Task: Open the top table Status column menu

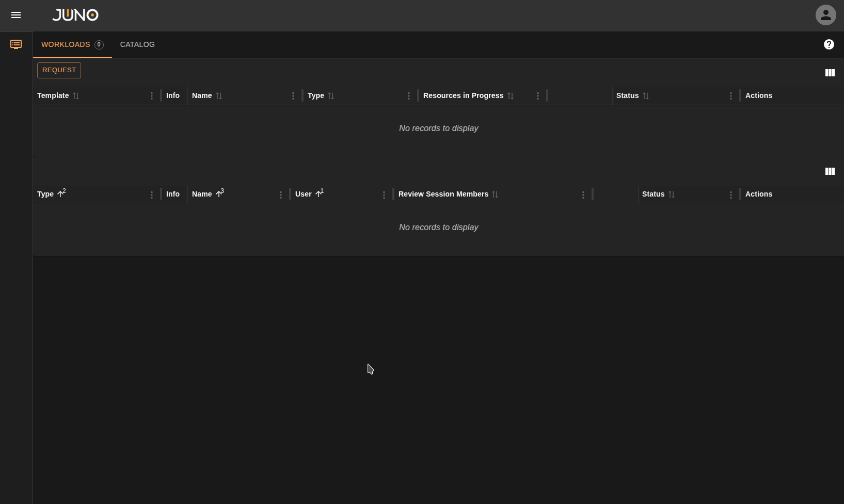Action: pyautogui.click(x=730, y=96)
